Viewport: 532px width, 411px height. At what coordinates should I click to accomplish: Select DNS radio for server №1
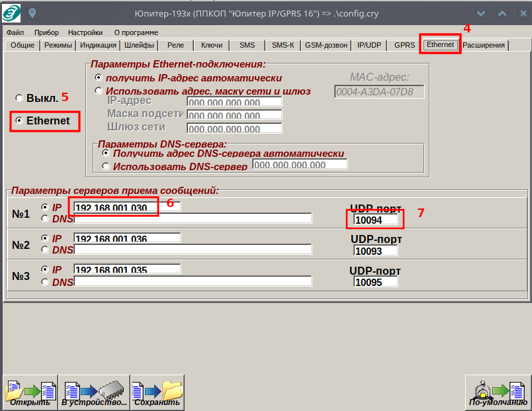tap(45, 218)
